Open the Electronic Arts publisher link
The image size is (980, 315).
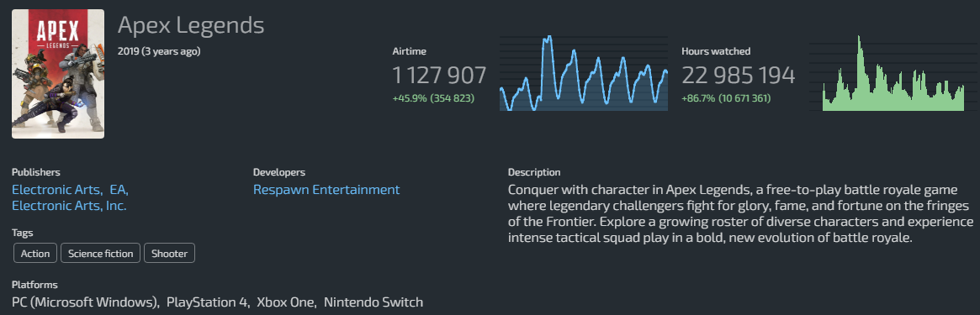[x=56, y=190]
